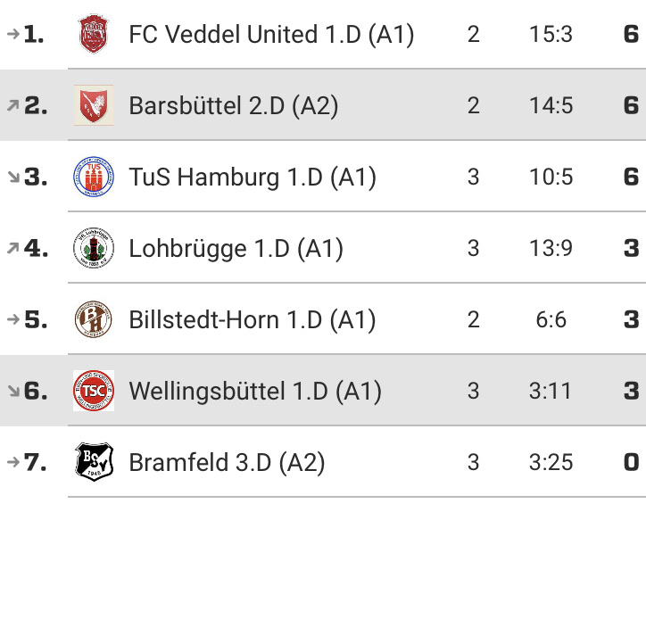646x644 pixels.
Task: Tap the 3:25 goals entry for Bramfeld
Action: (x=551, y=462)
